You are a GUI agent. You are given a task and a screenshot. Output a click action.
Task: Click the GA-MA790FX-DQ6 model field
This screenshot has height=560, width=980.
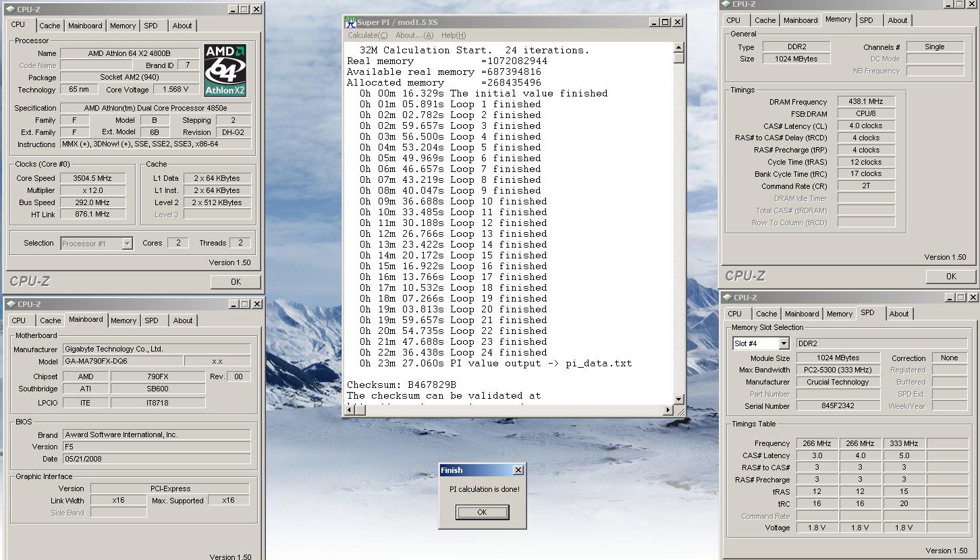(x=122, y=361)
